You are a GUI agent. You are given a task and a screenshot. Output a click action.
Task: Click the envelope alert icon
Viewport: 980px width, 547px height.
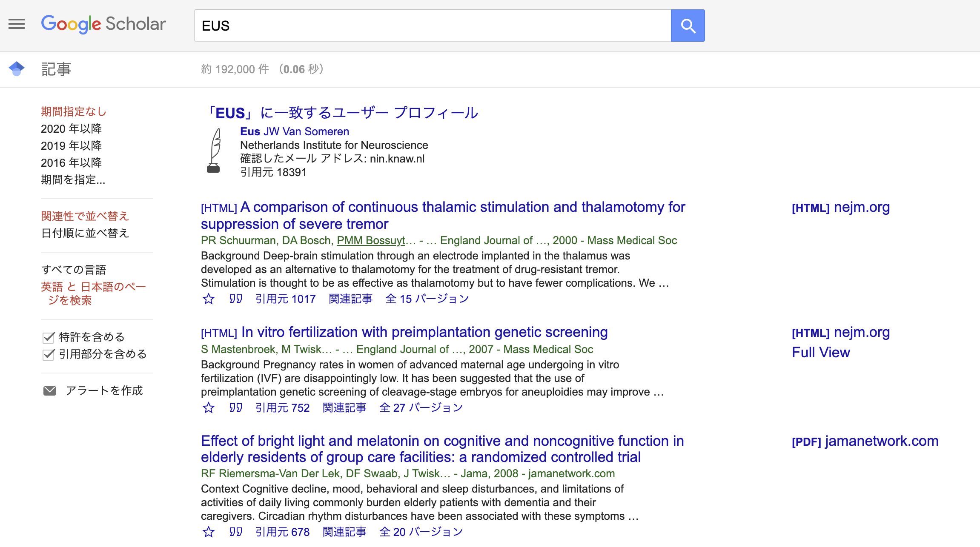pos(50,390)
